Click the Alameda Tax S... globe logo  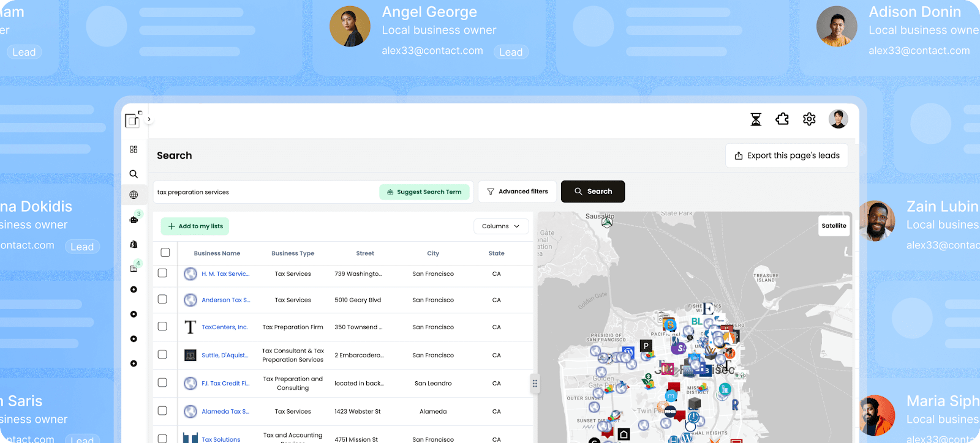[190, 411]
